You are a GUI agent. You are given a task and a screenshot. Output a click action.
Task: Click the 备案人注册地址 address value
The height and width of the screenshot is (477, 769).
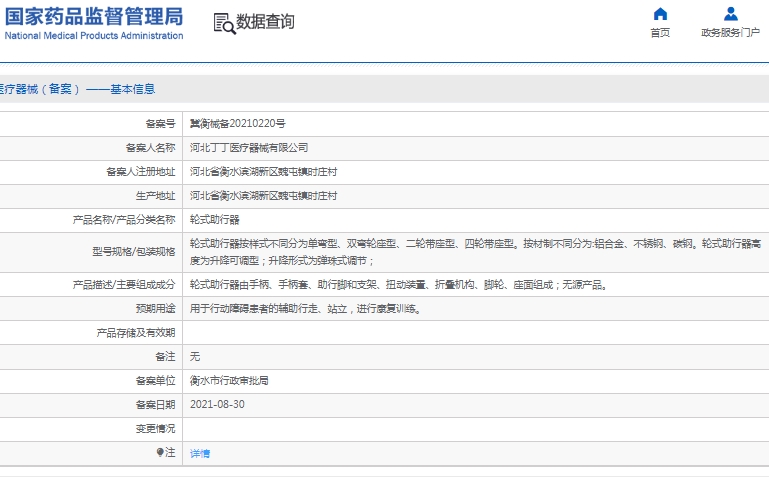pyautogui.click(x=263, y=172)
